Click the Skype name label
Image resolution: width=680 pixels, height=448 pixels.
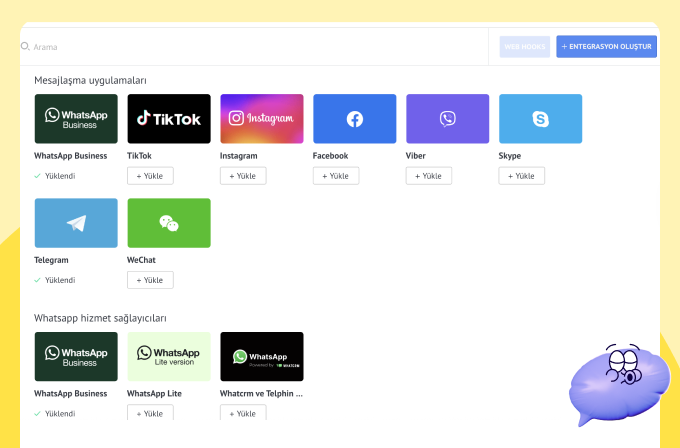[510, 156]
